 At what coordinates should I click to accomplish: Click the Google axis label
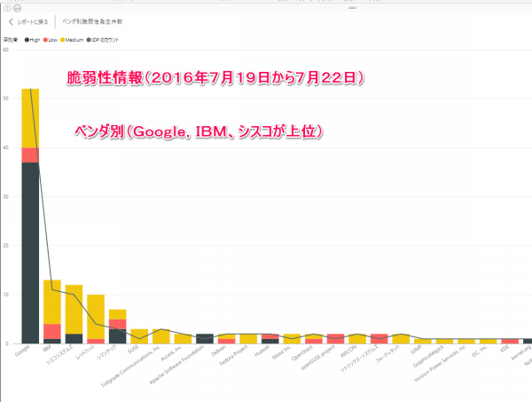point(22,351)
